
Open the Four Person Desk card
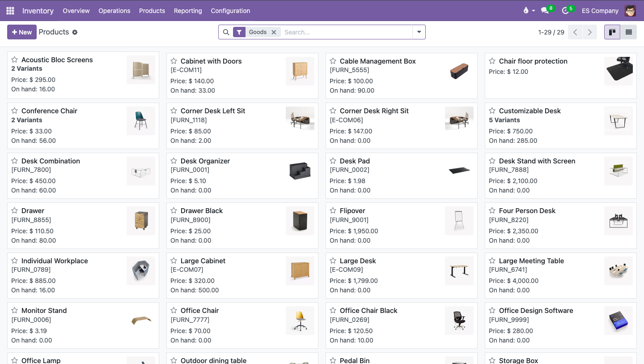(560, 226)
